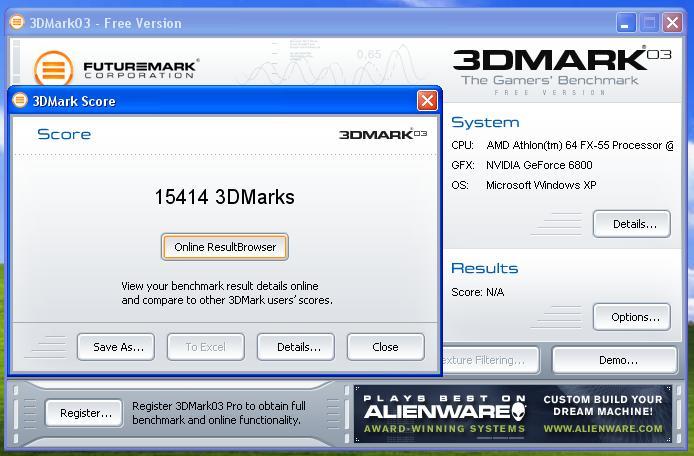Click 'Register 3DMark03 Pro to obtain full' text

pos(219,406)
